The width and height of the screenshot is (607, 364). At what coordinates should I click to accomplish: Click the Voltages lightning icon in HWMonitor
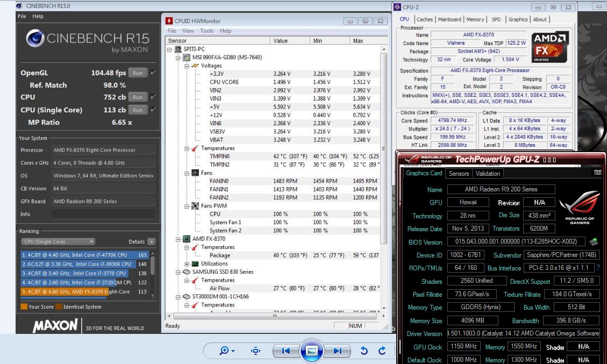(x=195, y=66)
